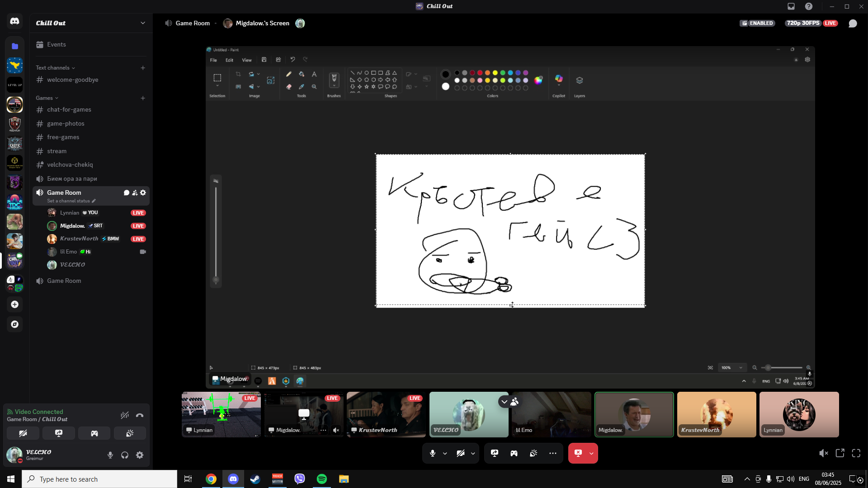Toggle microphone mute beside VELCHO's username
This screenshot has height=488, width=868.
(110, 455)
